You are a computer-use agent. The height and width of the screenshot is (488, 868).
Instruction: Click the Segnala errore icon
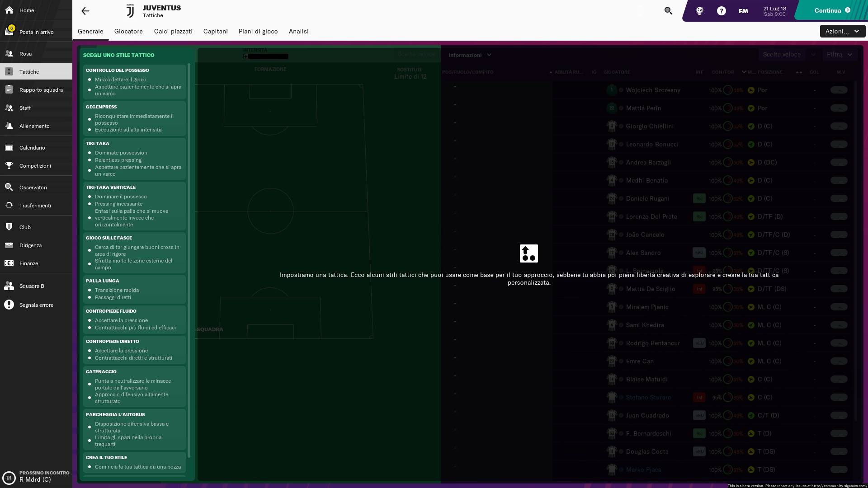(x=9, y=305)
